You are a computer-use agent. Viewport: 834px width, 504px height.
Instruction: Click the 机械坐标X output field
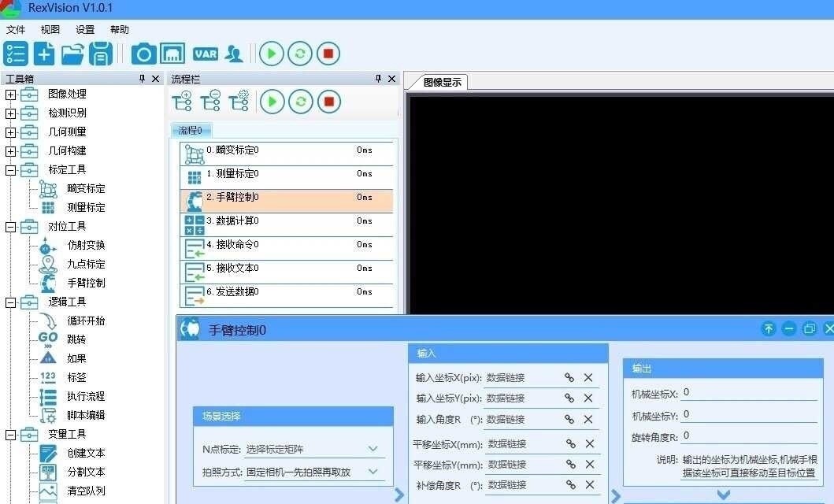(x=750, y=392)
